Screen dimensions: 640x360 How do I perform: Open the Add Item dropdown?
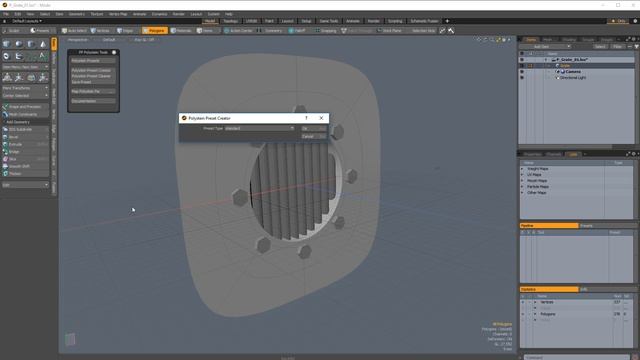coord(544,47)
